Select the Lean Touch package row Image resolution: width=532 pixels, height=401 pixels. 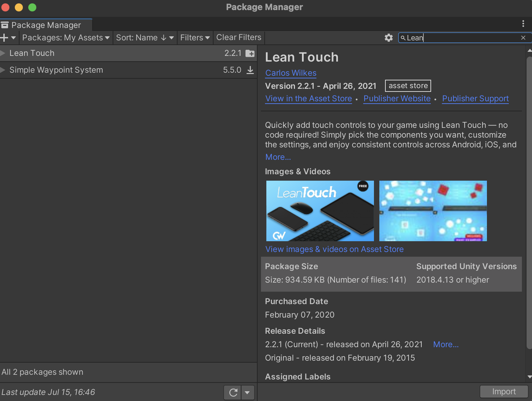128,53
